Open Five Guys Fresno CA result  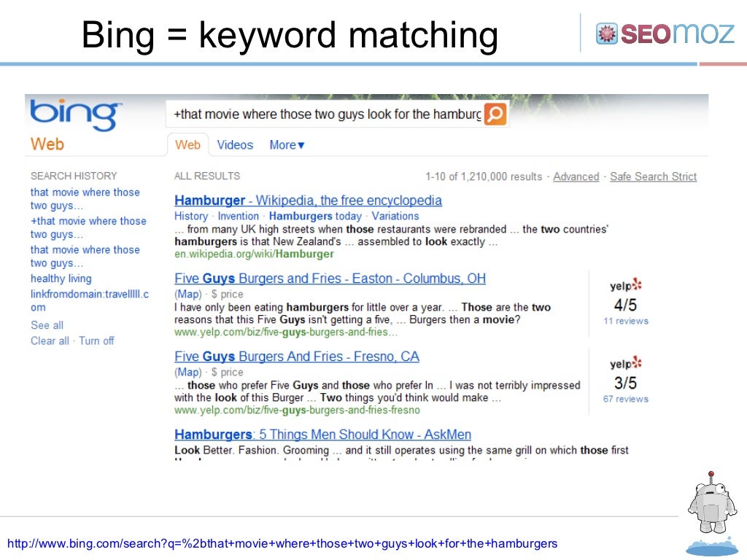tap(297, 357)
